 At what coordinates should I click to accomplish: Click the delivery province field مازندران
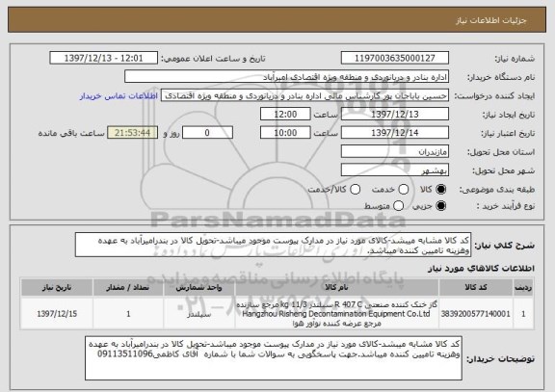coord(395,151)
